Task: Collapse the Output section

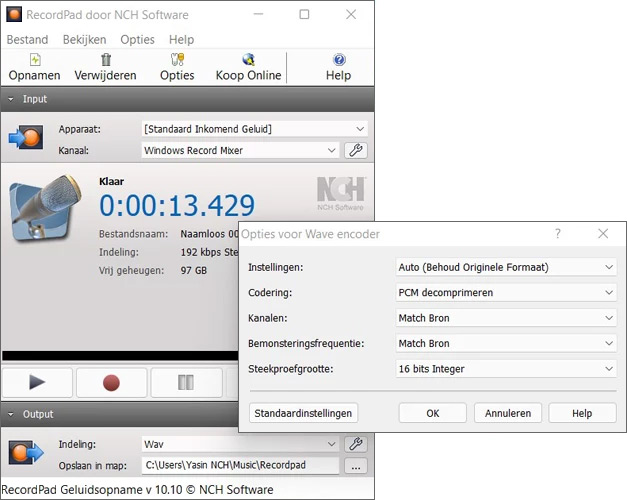Action: point(11,414)
